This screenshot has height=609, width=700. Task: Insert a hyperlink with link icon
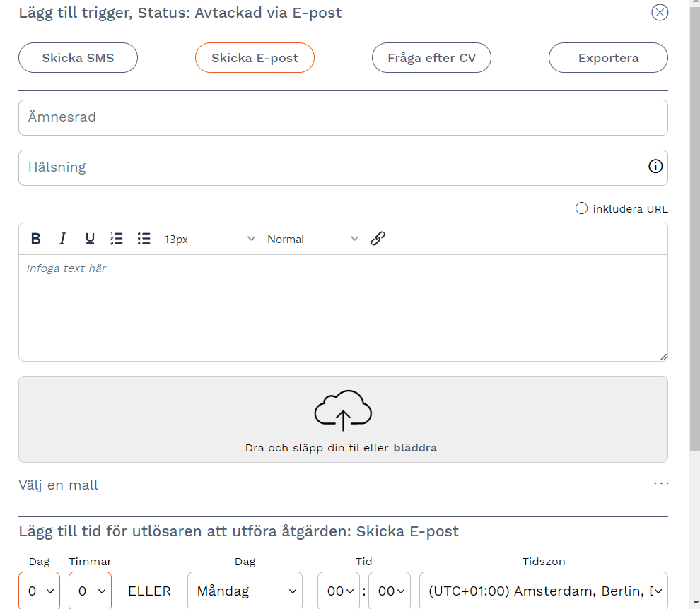(x=378, y=239)
